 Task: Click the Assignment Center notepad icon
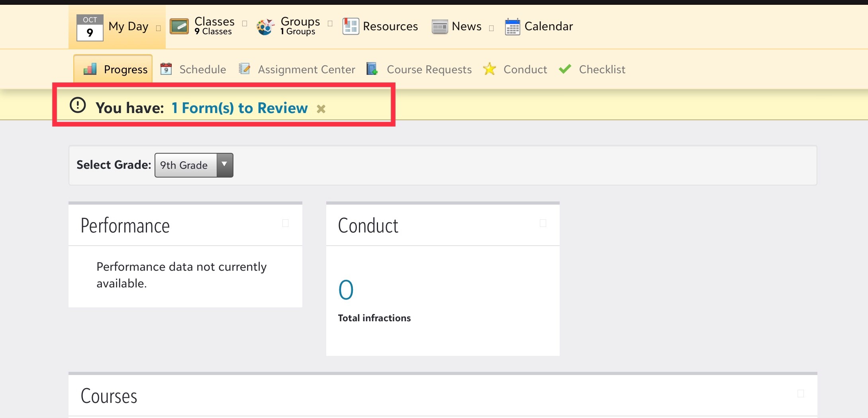(x=244, y=69)
